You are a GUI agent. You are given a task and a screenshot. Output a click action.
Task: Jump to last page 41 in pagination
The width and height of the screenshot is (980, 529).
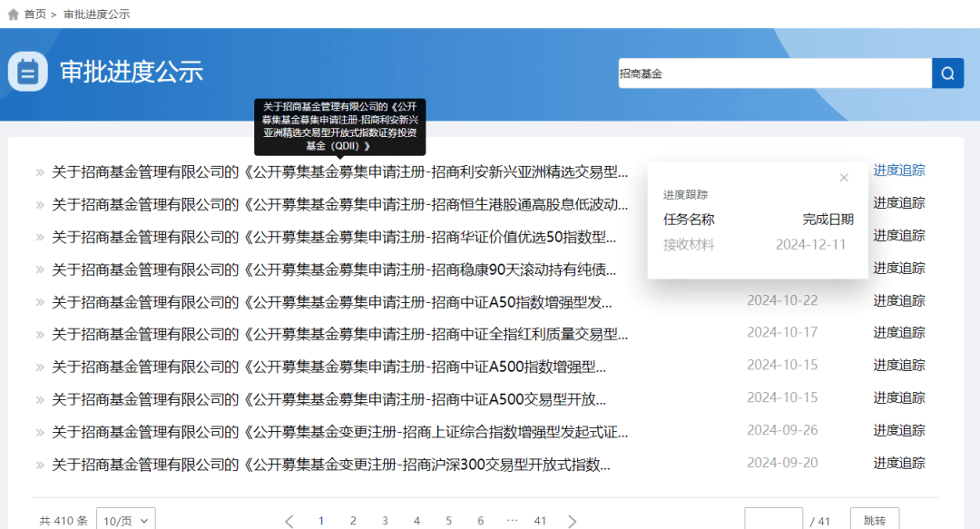point(540,520)
